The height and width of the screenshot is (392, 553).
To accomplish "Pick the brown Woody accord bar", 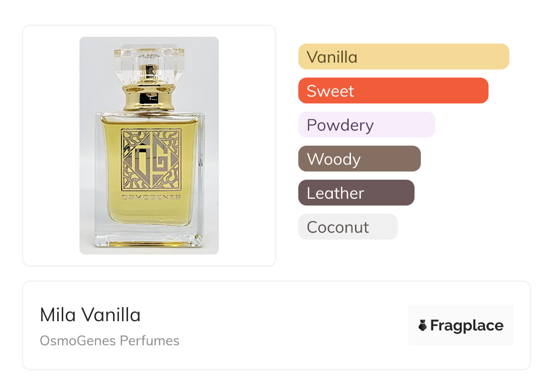I will pyautogui.click(x=359, y=159).
